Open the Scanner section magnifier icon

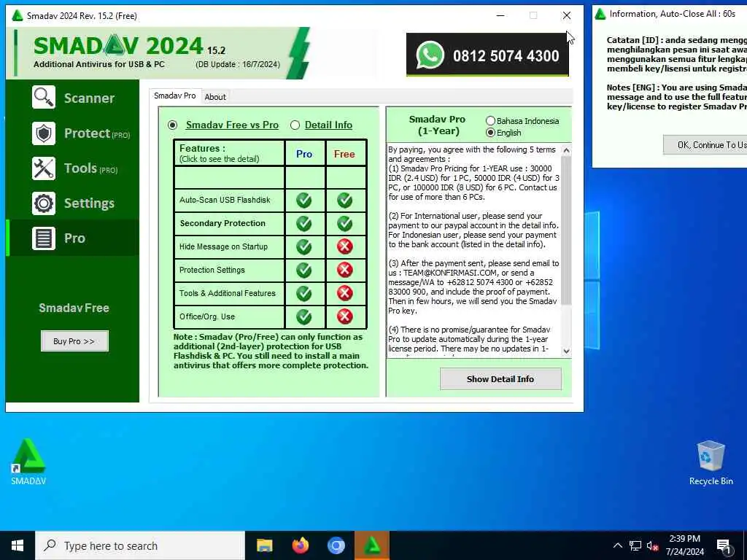coord(44,98)
